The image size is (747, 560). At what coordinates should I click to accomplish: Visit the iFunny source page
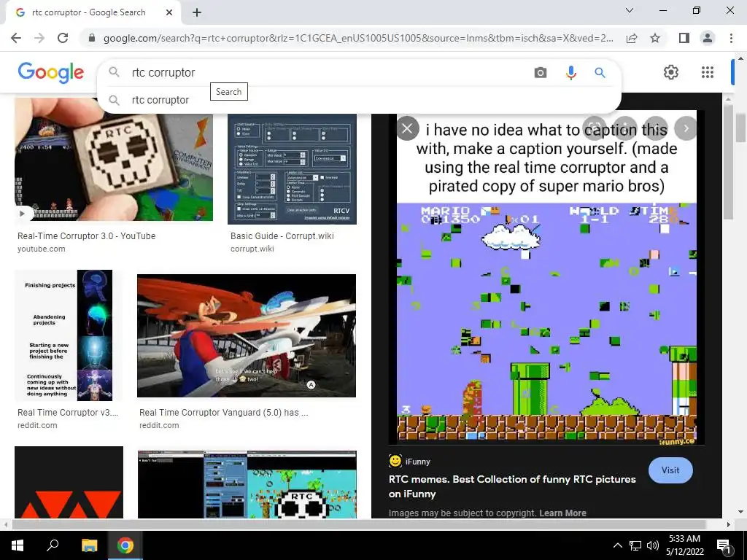(670, 470)
